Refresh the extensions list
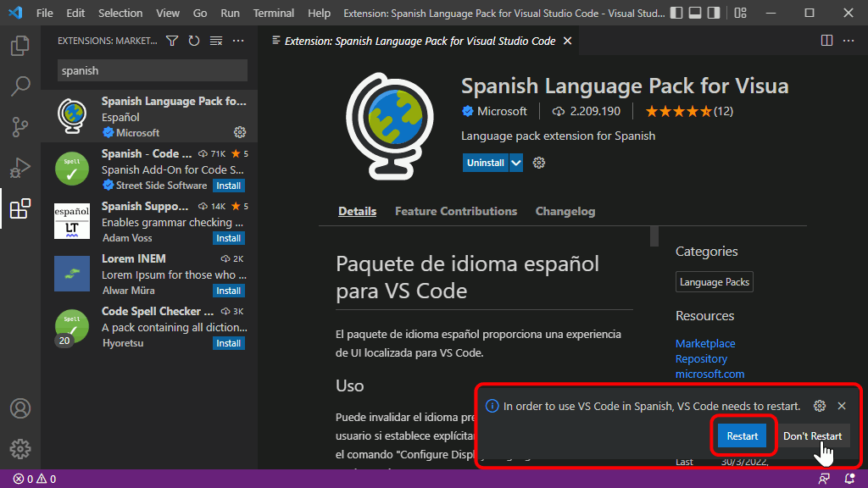Screen dimensions: 868x488 194,41
